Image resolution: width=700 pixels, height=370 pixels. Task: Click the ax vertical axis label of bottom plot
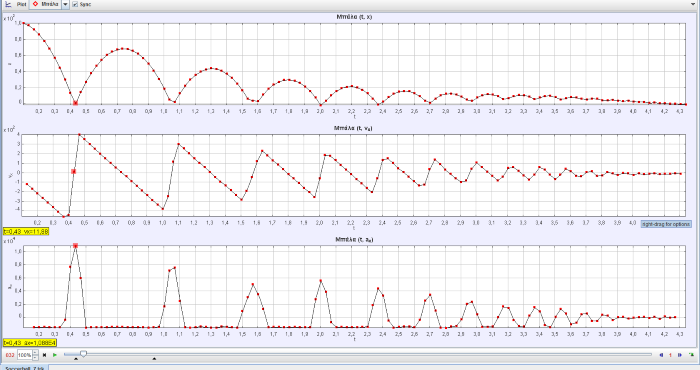point(10,287)
